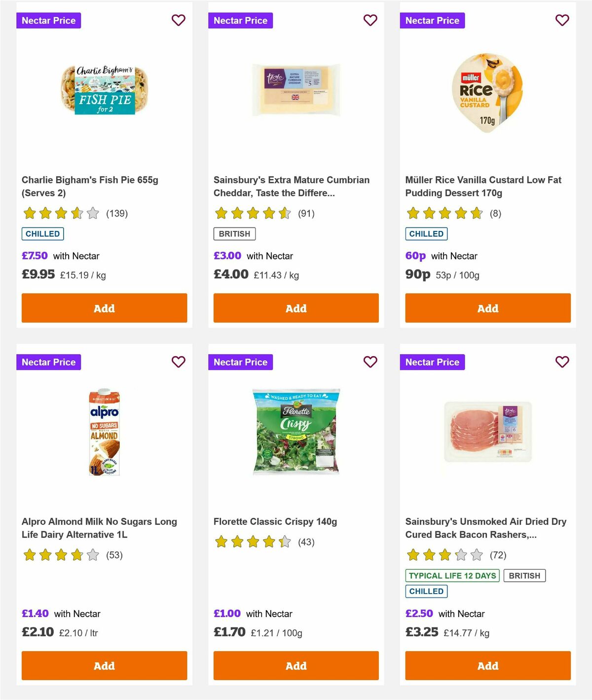Screen dimensions: 592x700
Task: Click the heart icon on the Cumbrian Cheddar
Action: [x=370, y=20]
